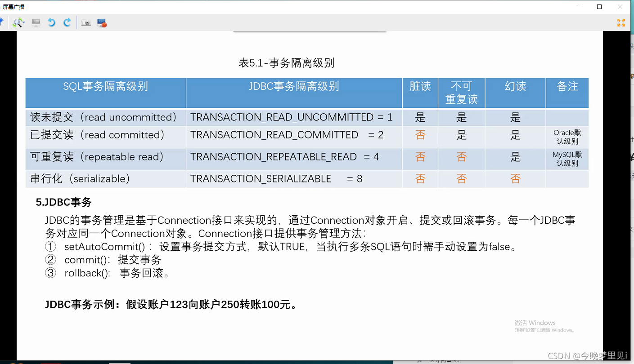Click the screen recording monitor icon
The image size is (634, 364).
(x=102, y=22)
